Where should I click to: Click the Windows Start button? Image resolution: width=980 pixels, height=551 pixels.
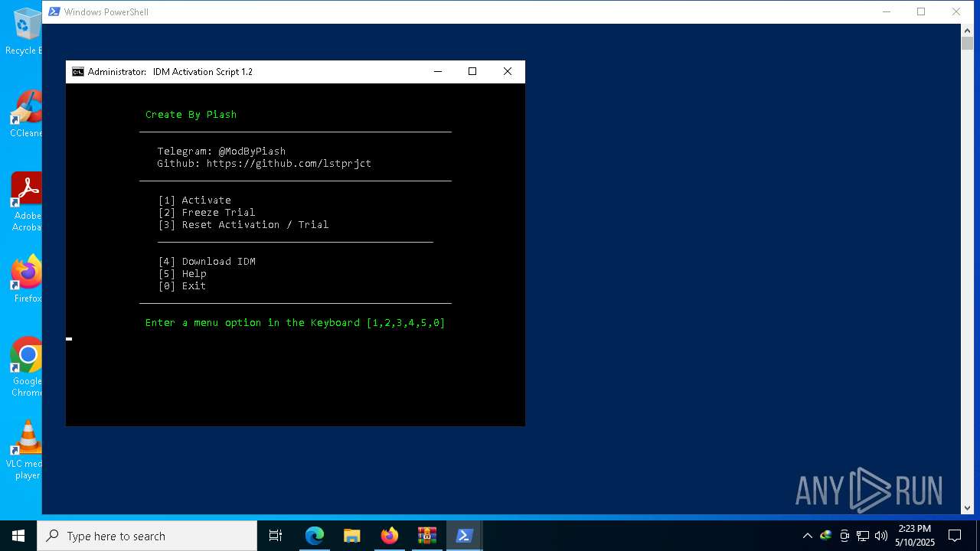18,536
